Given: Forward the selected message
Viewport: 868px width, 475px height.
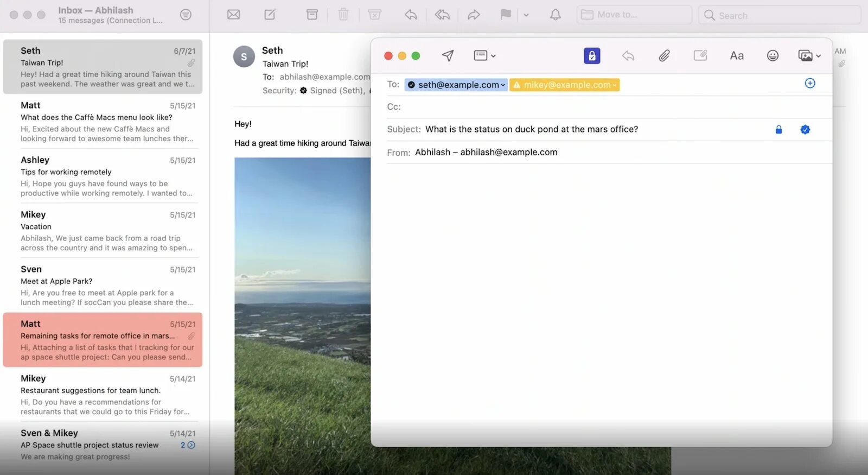Looking at the screenshot, I should coord(474,15).
